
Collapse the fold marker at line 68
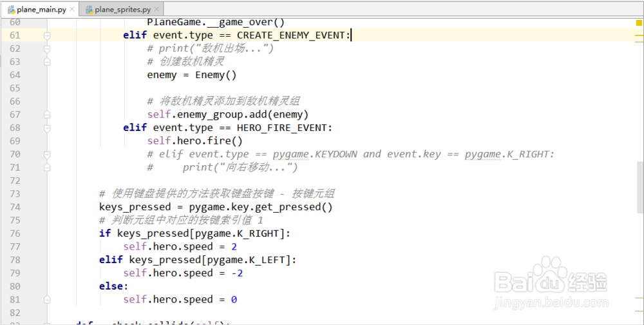47,128
